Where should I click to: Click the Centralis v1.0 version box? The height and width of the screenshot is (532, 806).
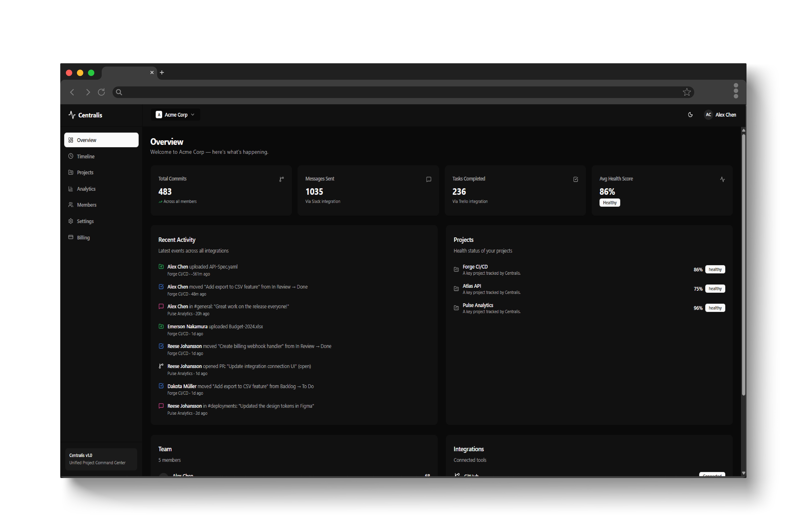click(x=101, y=459)
